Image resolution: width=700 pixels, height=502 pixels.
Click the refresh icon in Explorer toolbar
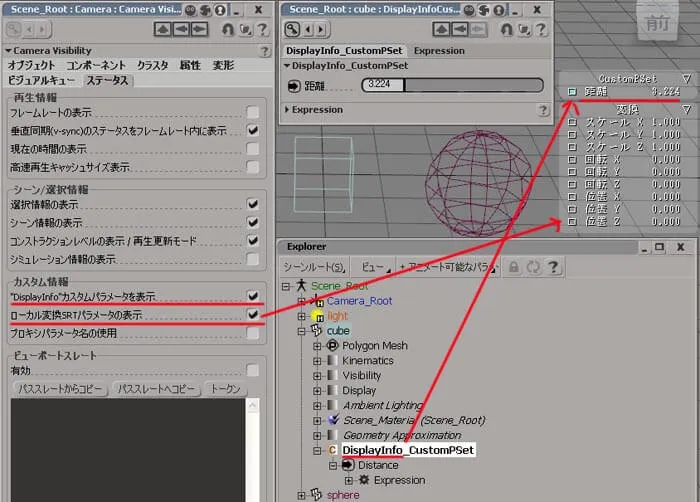(533, 267)
